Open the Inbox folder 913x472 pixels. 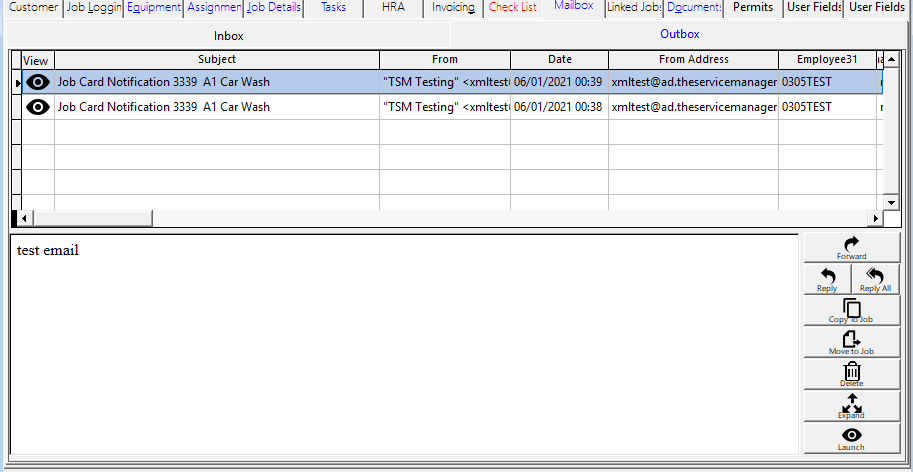pyautogui.click(x=229, y=35)
